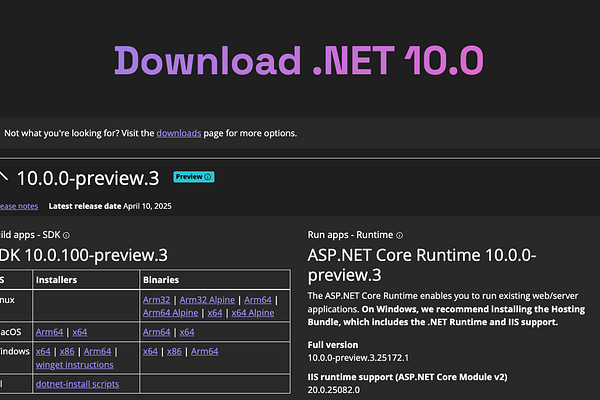The image size is (600, 400).
Task: Click the Installers column header
Action: click(x=56, y=280)
